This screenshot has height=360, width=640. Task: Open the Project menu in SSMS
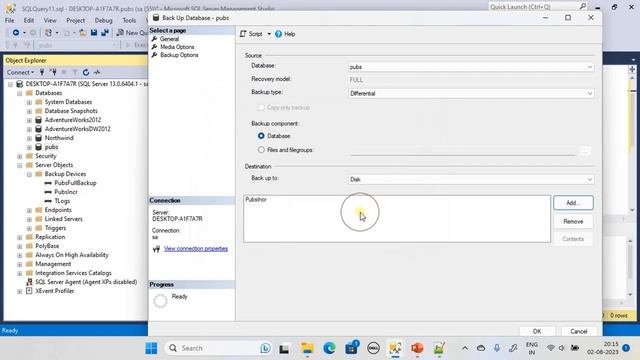pos(76,20)
